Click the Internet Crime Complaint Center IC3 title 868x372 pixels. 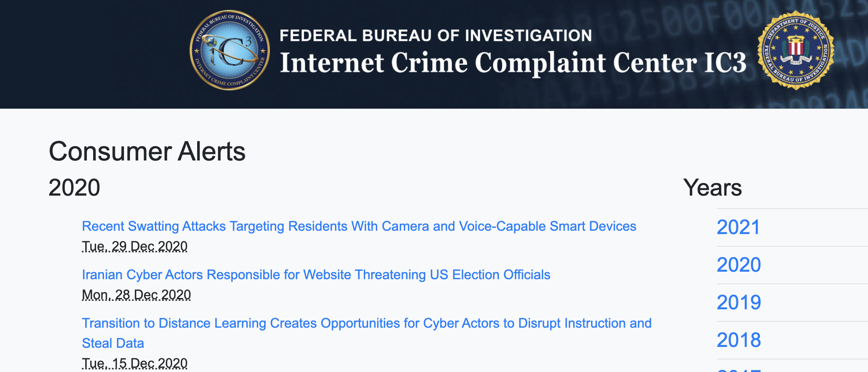point(513,63)
